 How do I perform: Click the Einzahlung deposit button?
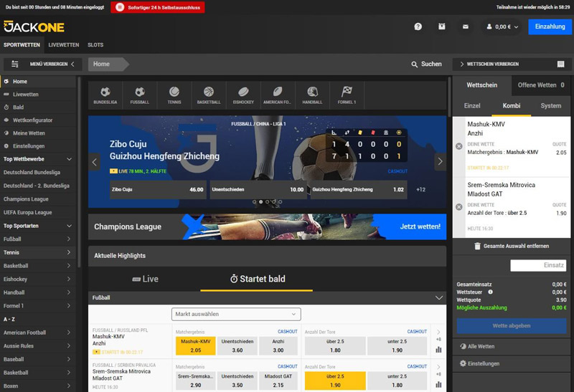550,27
